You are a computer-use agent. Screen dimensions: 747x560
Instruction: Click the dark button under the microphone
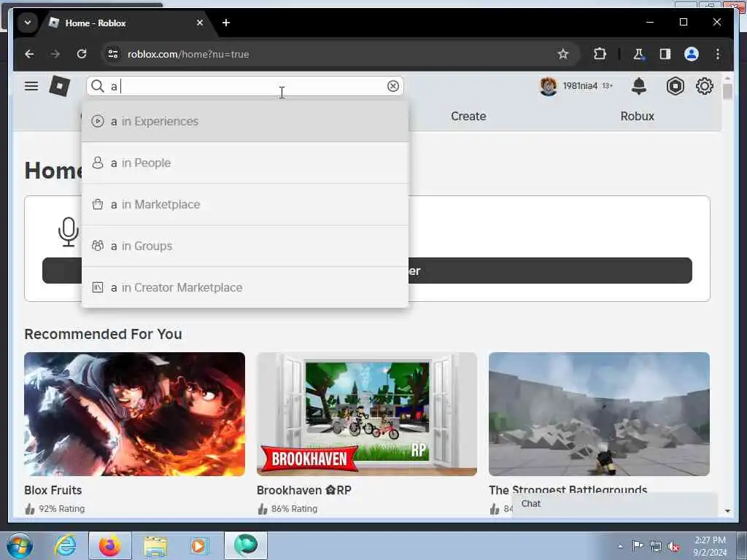click(x=367, y=271)
